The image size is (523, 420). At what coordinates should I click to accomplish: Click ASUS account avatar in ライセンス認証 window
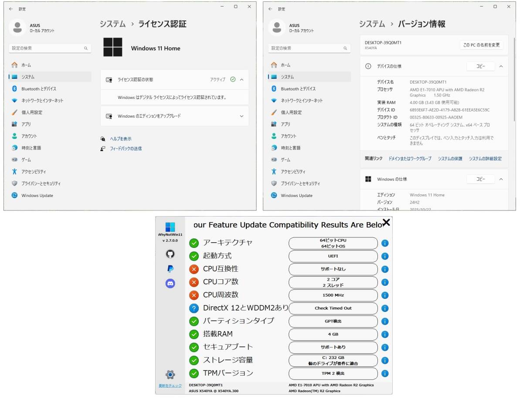click(x=17, y=27)
